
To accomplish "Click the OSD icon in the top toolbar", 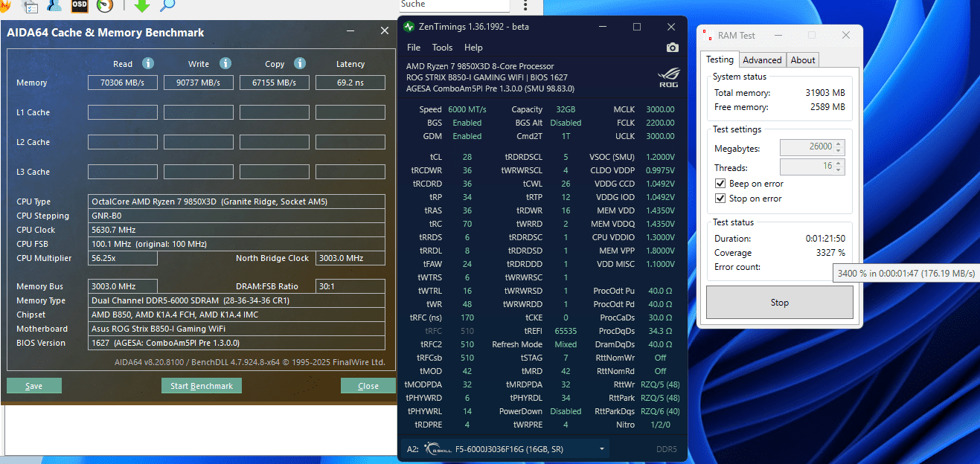I will click(x=80, y=6).
